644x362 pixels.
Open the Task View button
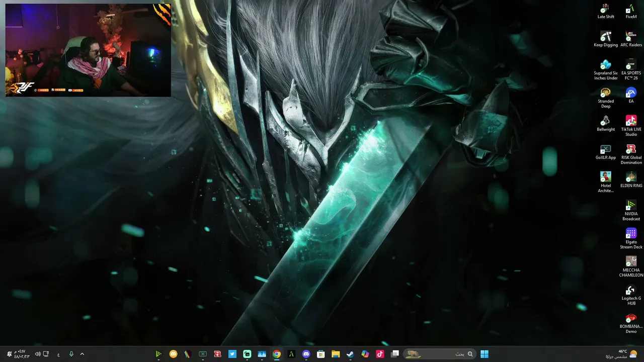click(395, 354)
